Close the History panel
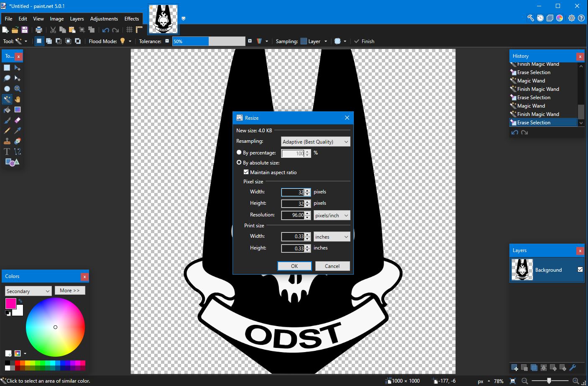 click(x=580, y=56)
